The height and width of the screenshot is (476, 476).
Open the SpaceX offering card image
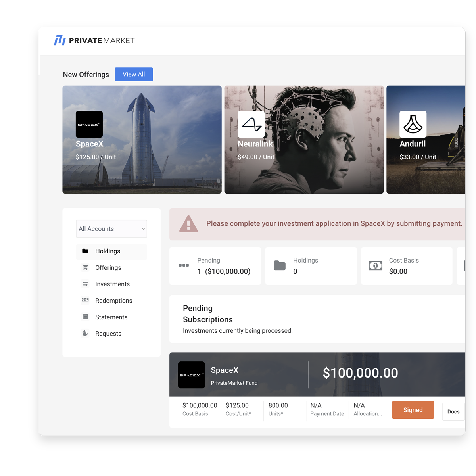click(142, 140)
